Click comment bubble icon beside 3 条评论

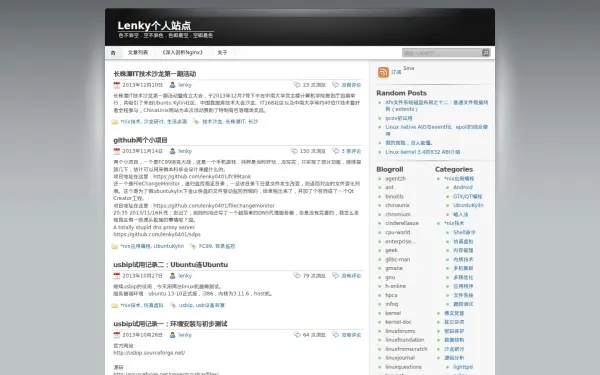click(336, 151)
